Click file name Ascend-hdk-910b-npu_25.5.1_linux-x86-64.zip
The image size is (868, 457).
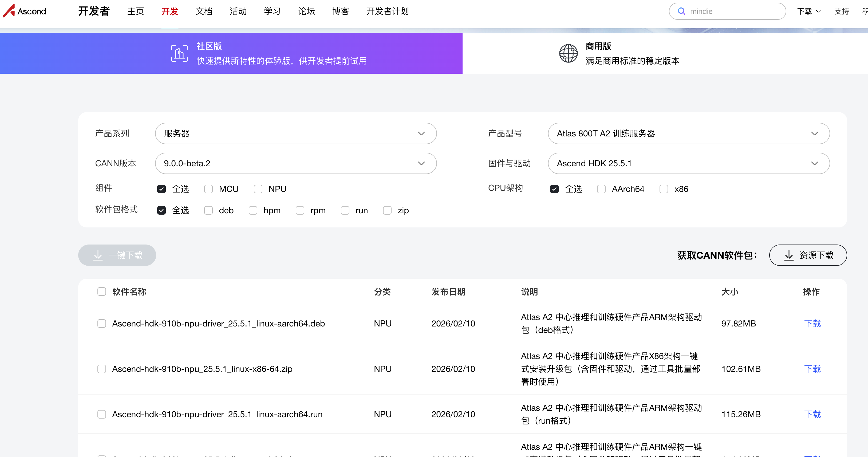[202, 369]
